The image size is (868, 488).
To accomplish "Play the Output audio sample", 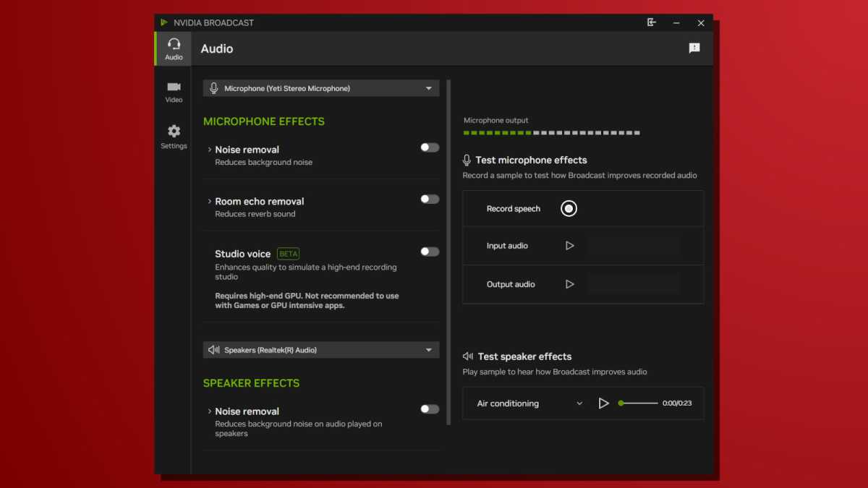I will click(569, 283).
